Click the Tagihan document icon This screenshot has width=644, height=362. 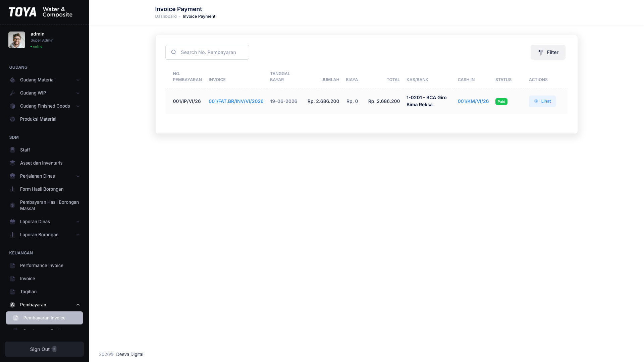tap(12, 292)
